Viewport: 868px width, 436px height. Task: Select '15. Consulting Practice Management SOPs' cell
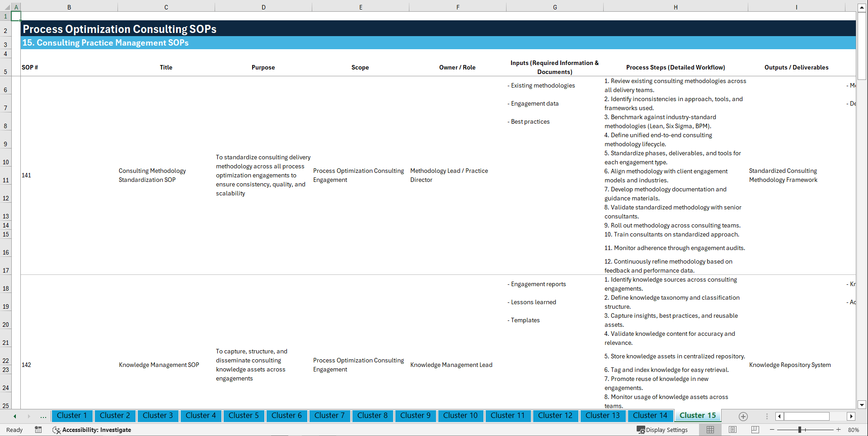pos(106,42)
